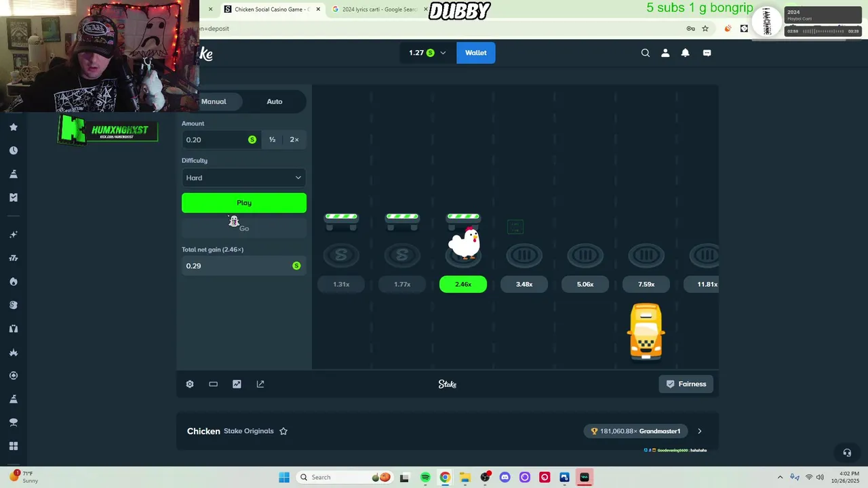
Task: Enable theatre mode rectangle icon
Action: pos(213,384)
